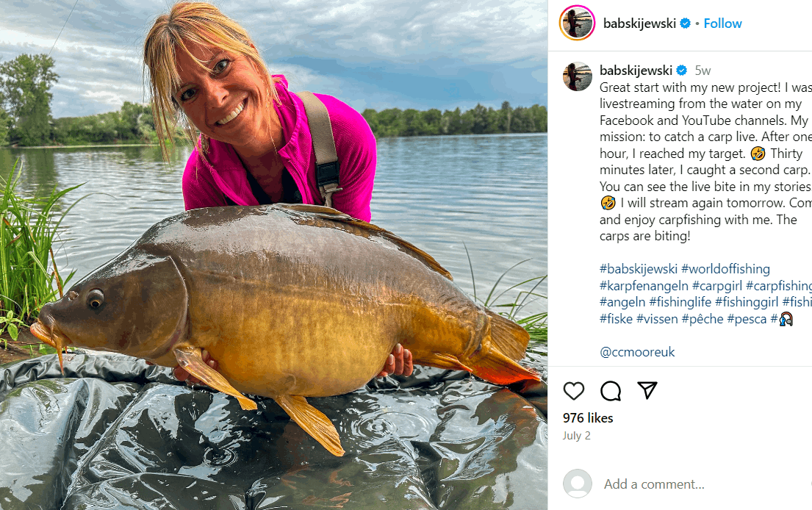The width and height of the screenshot is (812, 510).
Task: Visit the @ccmooreuk mention
Action: [x=637, y=352]
